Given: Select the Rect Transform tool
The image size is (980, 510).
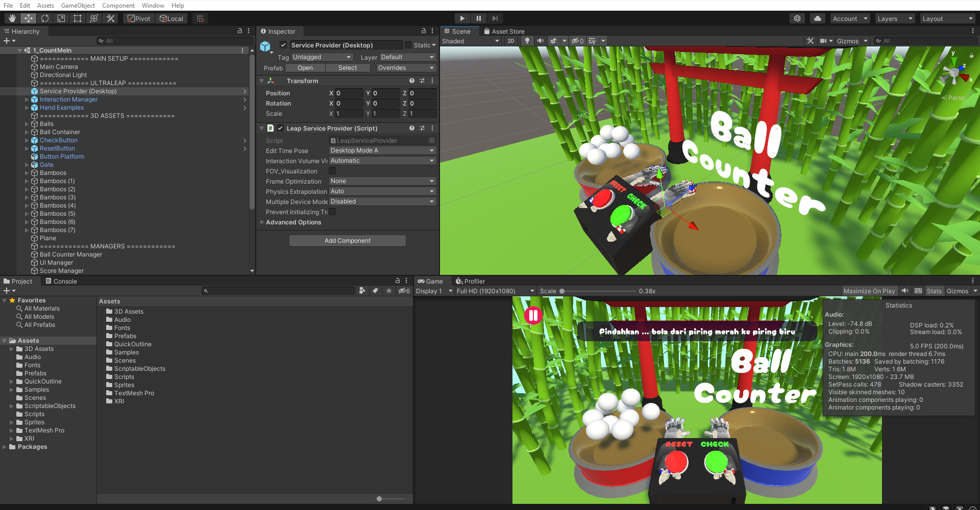Looking at the screenshot, I should (78, 18).
